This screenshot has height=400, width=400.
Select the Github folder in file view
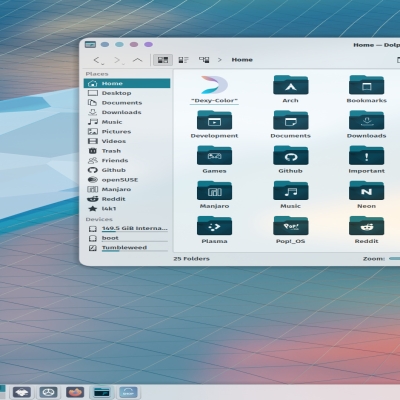point(290,159)
